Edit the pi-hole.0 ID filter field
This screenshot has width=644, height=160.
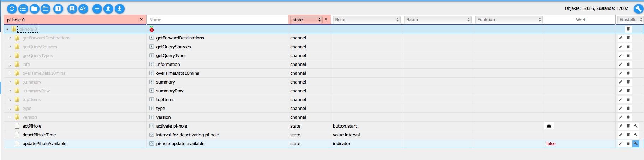click(72, 20)
